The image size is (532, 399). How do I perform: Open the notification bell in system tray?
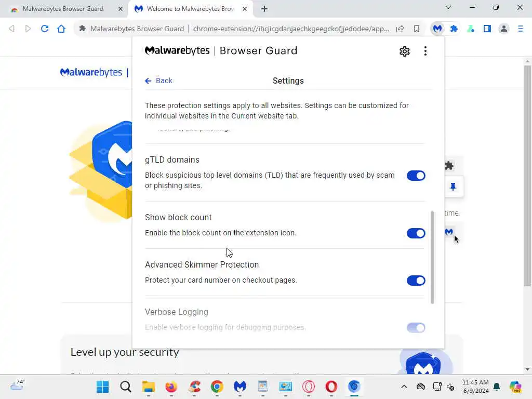pos(497,387)
